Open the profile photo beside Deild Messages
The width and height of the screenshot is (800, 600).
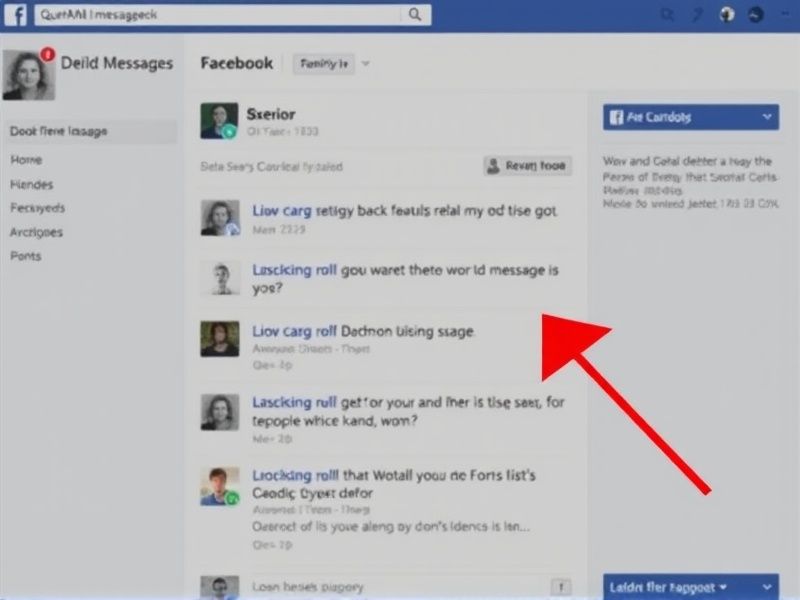(x=29, y=75)
